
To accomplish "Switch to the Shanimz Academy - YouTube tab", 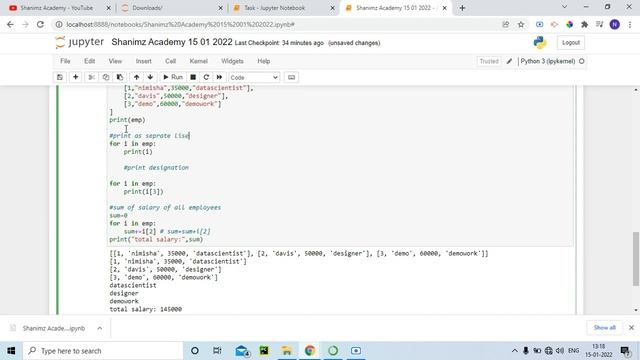I will point(57,8).
